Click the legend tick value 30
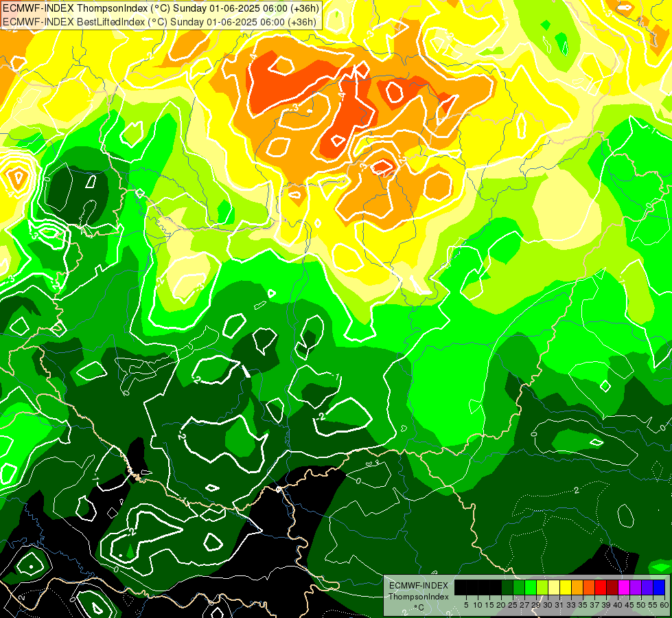This screenshot has width=672, height=618. pos(548,605)
